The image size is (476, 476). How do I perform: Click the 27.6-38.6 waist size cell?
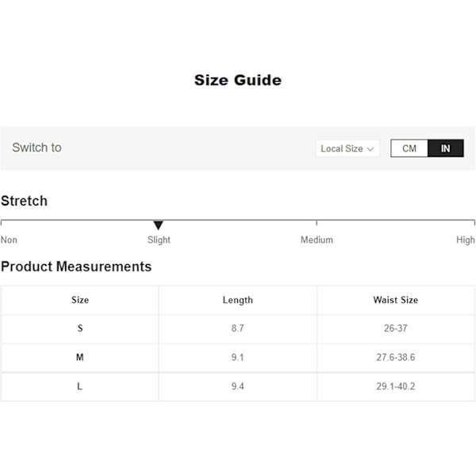396,358
